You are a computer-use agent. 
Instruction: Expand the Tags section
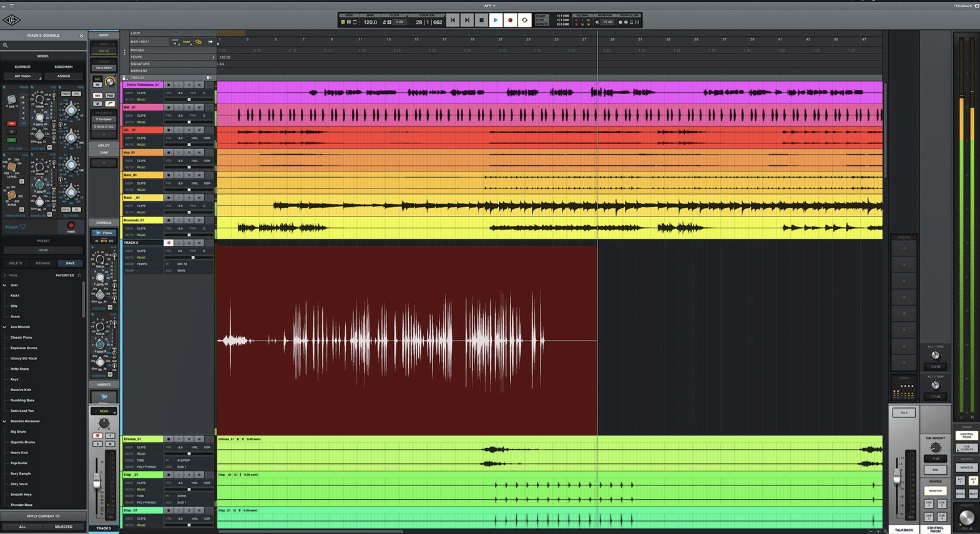pyautogui.click(x=5, y=275)
